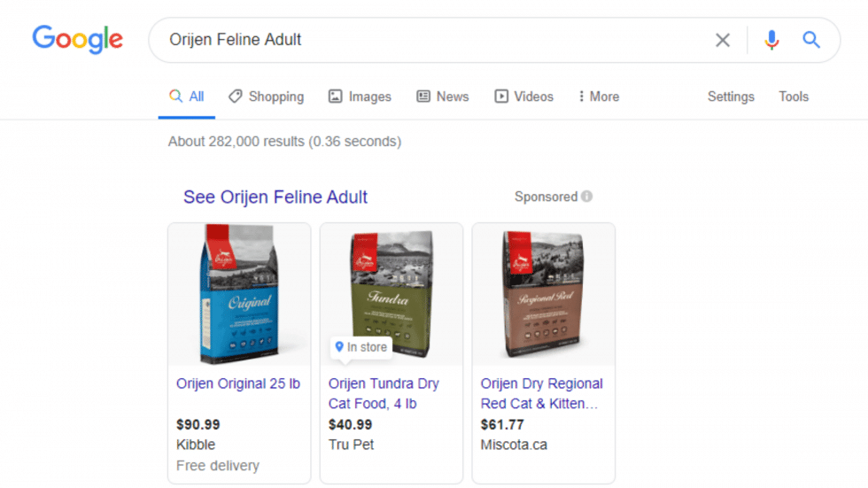The width and height of the screenshot is (868, 488).
Task: Open the Tools options
Action: [794, 97]
